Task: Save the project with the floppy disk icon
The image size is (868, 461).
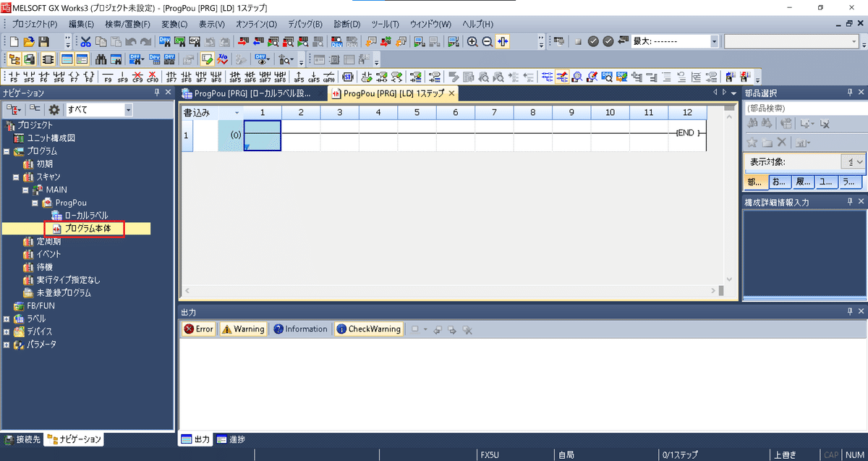Action: [x=43, y=42]
